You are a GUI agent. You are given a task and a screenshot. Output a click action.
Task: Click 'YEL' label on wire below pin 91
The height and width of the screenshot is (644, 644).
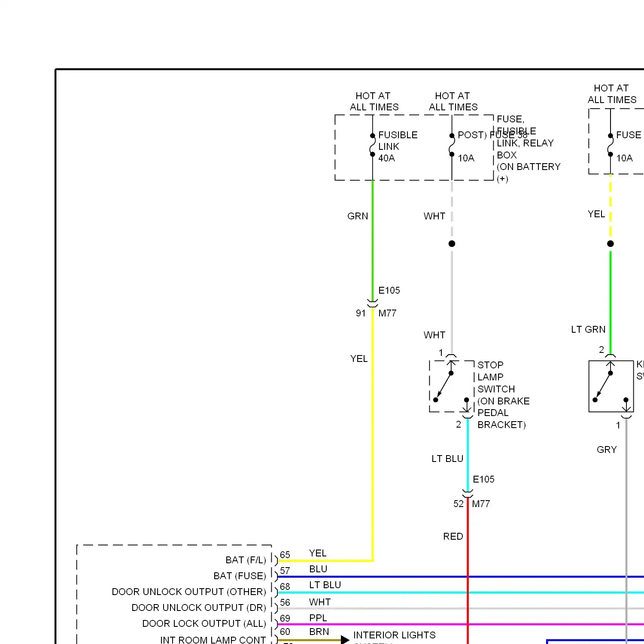pos(359,358)
